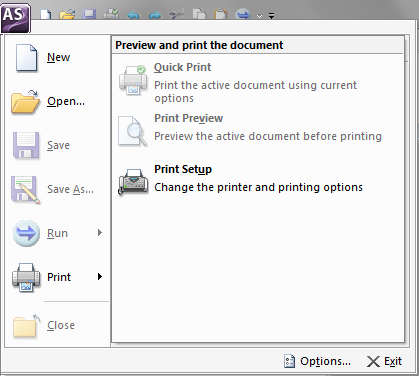Select Save menu entry

(58, 145)
